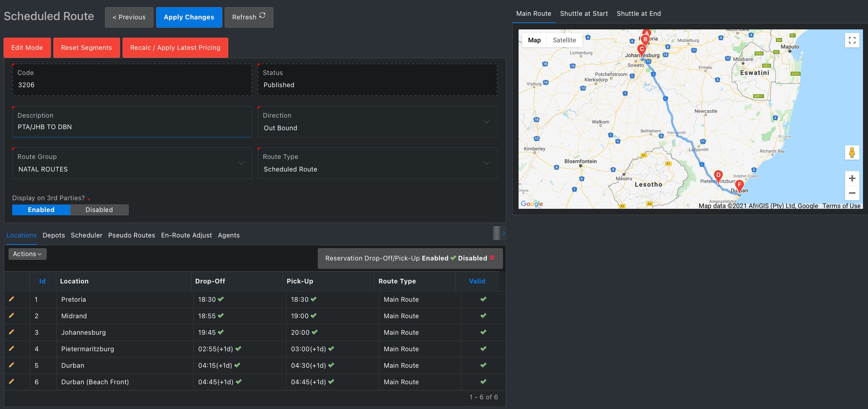Zoom out on the map with minus

852,193
